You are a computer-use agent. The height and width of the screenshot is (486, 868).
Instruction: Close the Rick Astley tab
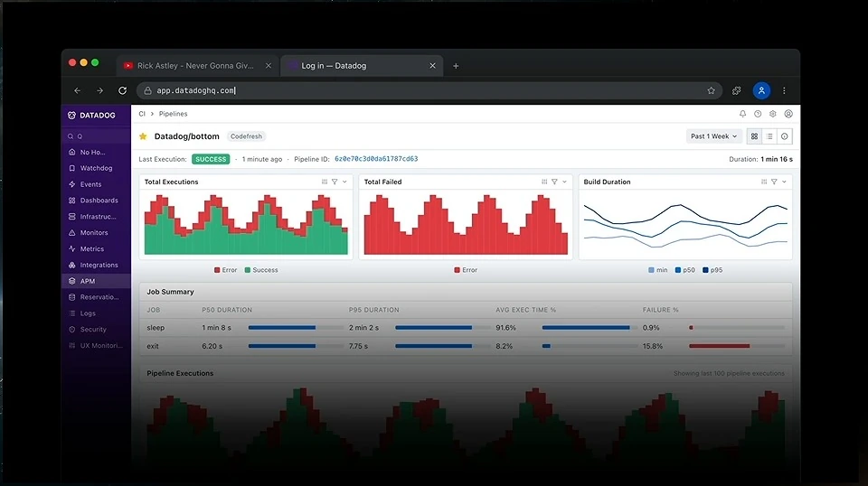269,65
